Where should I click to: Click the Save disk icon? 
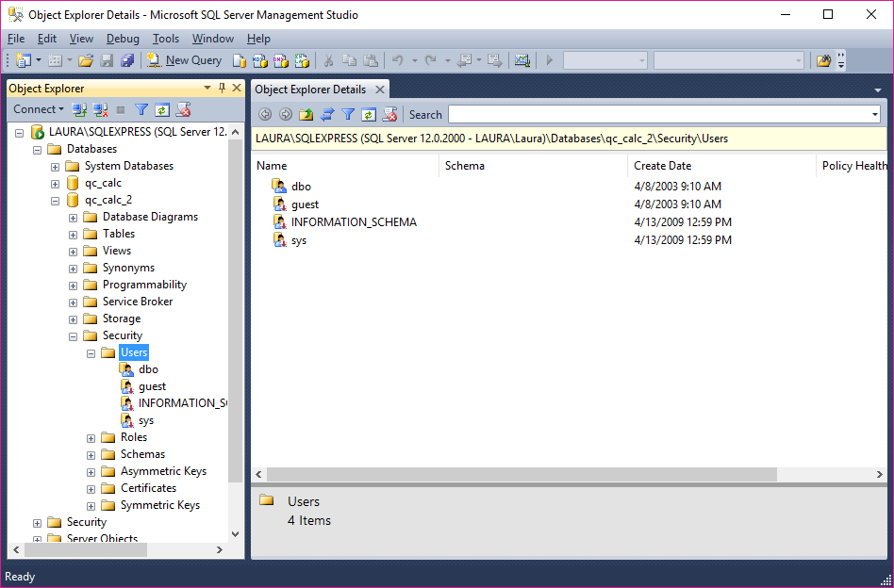(x=107, y=59)
